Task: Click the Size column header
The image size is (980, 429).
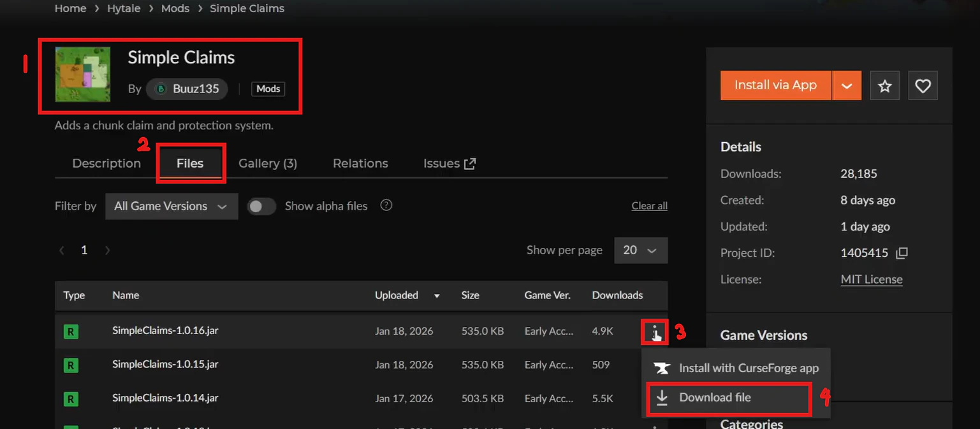Action: coord(470,295)
